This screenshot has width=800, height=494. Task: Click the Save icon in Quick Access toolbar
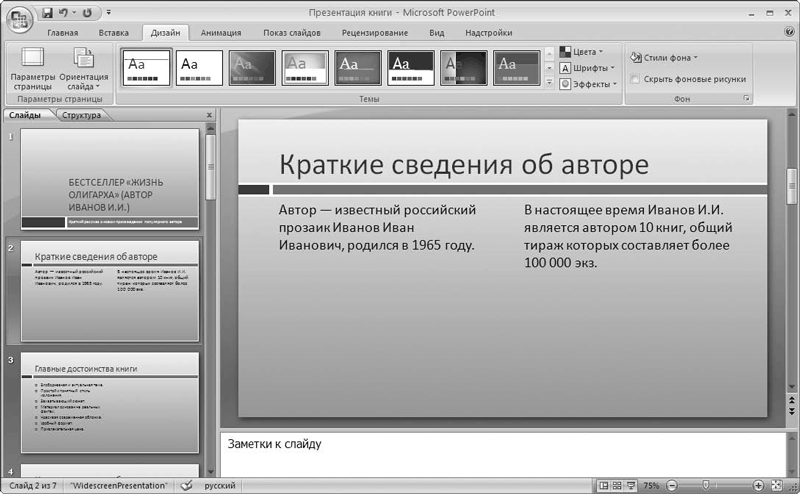click(x=47, y=13)
